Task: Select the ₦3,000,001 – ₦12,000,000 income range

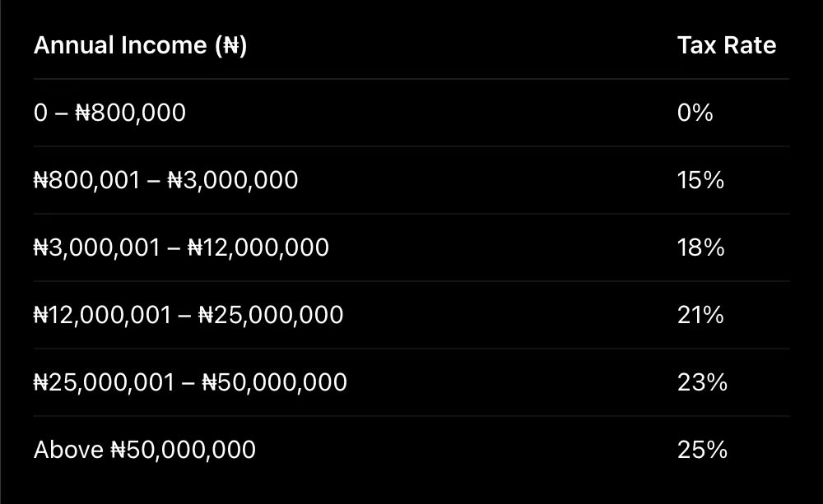Action: (x=181, y=247)
